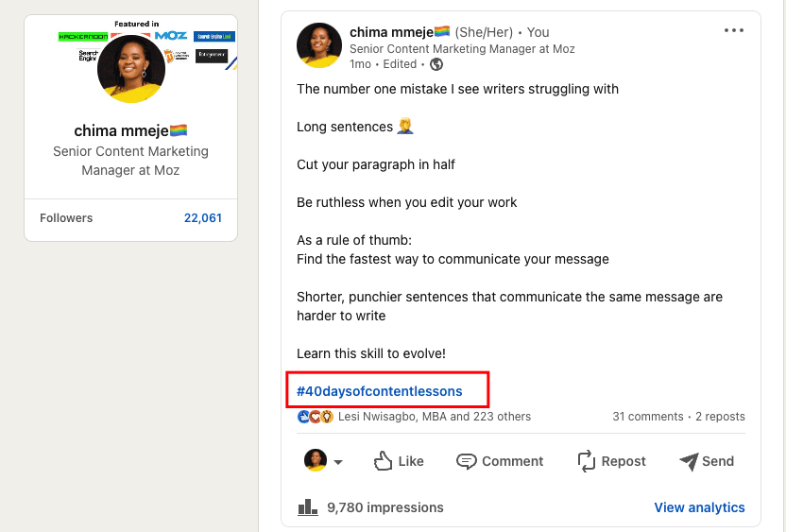Click the globe visibility icon on post
Viewport: 786px width, 532px height.
tap(436, 64)
